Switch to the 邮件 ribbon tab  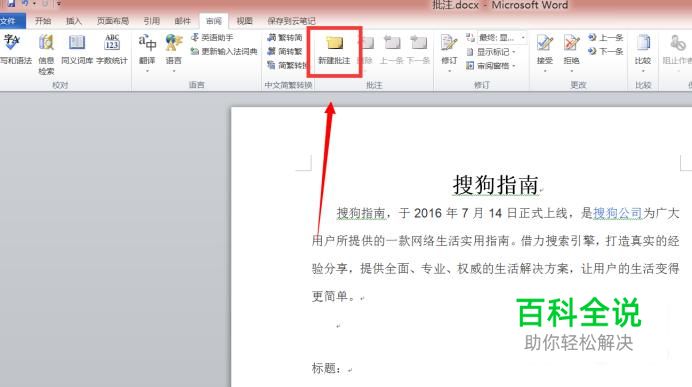[182, 21]
